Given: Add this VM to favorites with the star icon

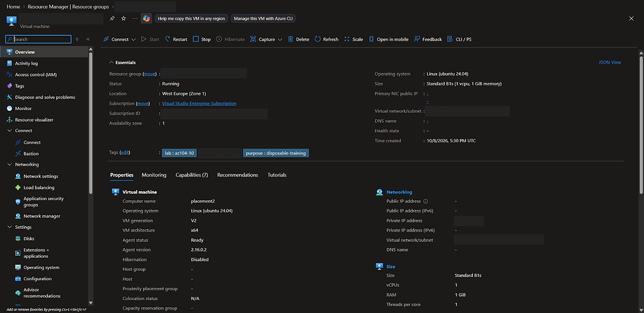Looking at the screenshot, I should tap(124, 18).
